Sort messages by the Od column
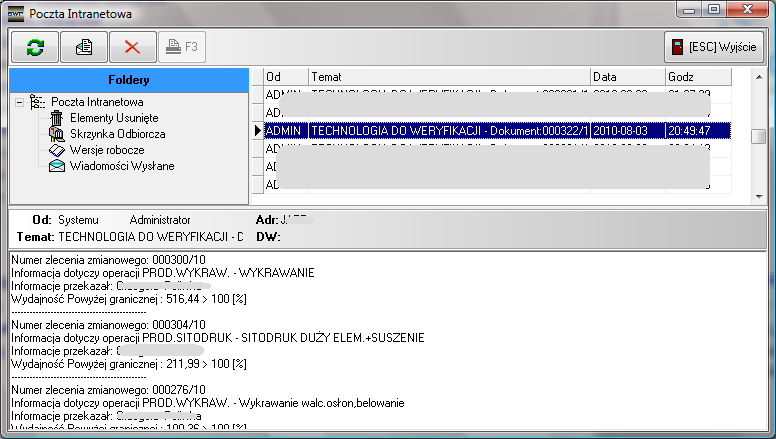 pos(285,77)
